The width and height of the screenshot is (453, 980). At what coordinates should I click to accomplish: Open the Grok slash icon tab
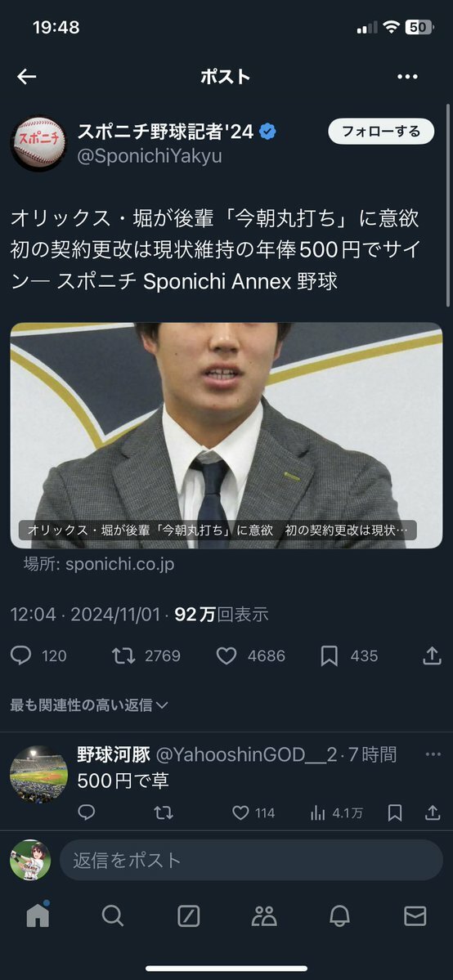coord(188,915)
